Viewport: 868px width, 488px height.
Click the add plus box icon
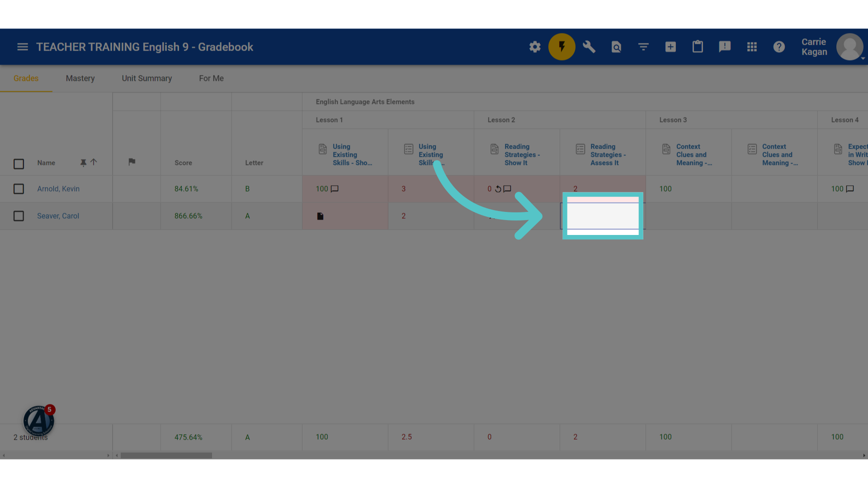[x=670, y=47]
